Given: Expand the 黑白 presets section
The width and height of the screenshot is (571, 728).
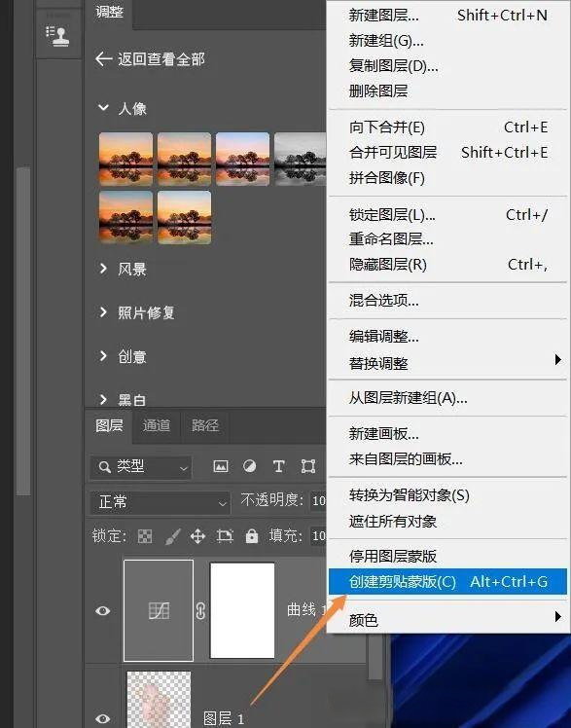Looking at the screenshot, I should (x=103, y=399).
